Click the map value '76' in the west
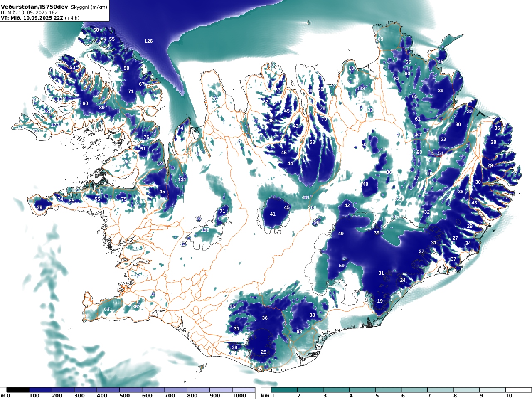Screen dimensions: 532x399 tap(146, 137)
